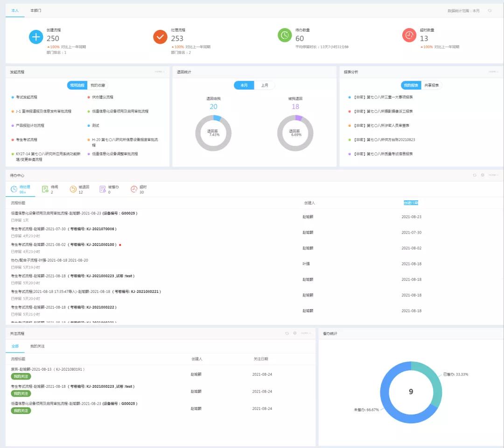Screen dimensions: 504x448
Task: Click the 数据统计范围:本月 label
Action: pyautogui.click(x=463, y=11)
